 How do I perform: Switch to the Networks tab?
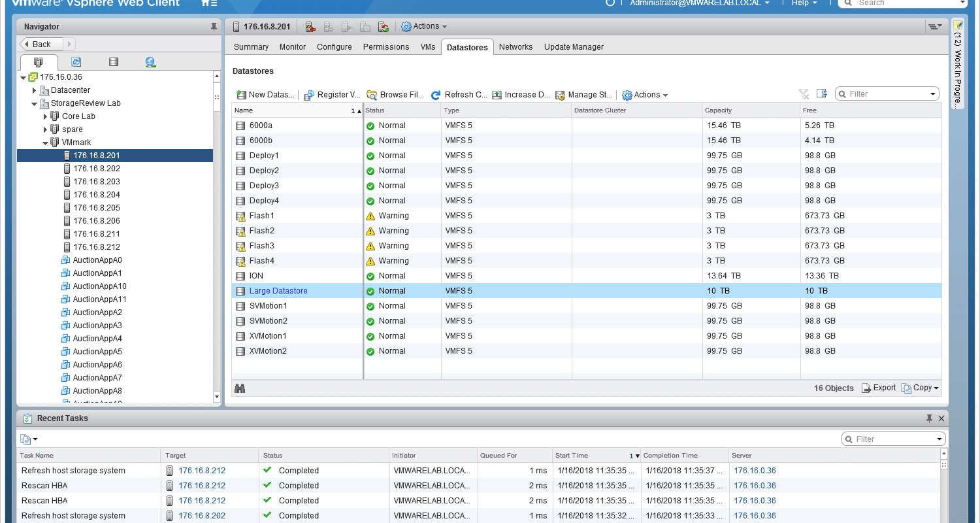click(x=515, y=47)
